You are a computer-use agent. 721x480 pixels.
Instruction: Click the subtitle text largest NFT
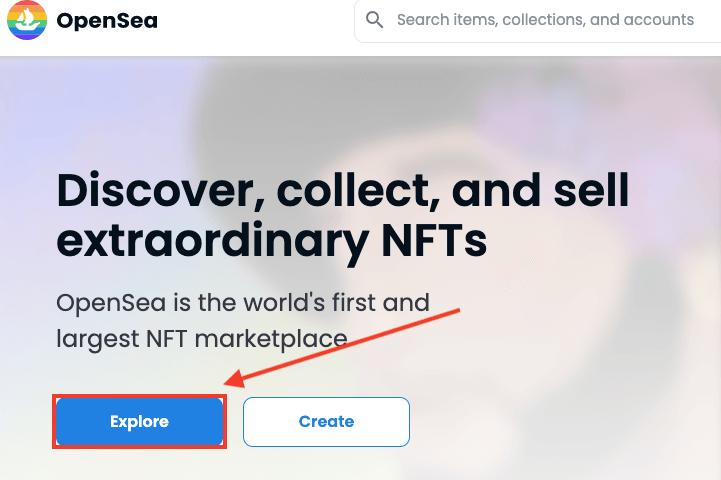point(121,340)
